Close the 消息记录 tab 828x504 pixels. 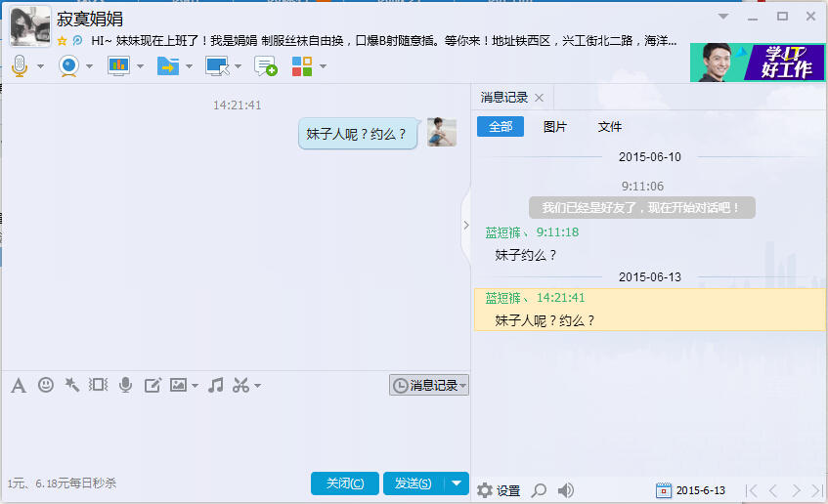[x=540, y=98]
